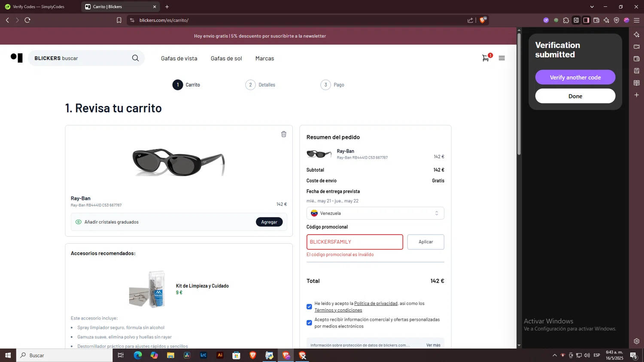Click Agregar graduated lenses button

[x=269, y=222]
